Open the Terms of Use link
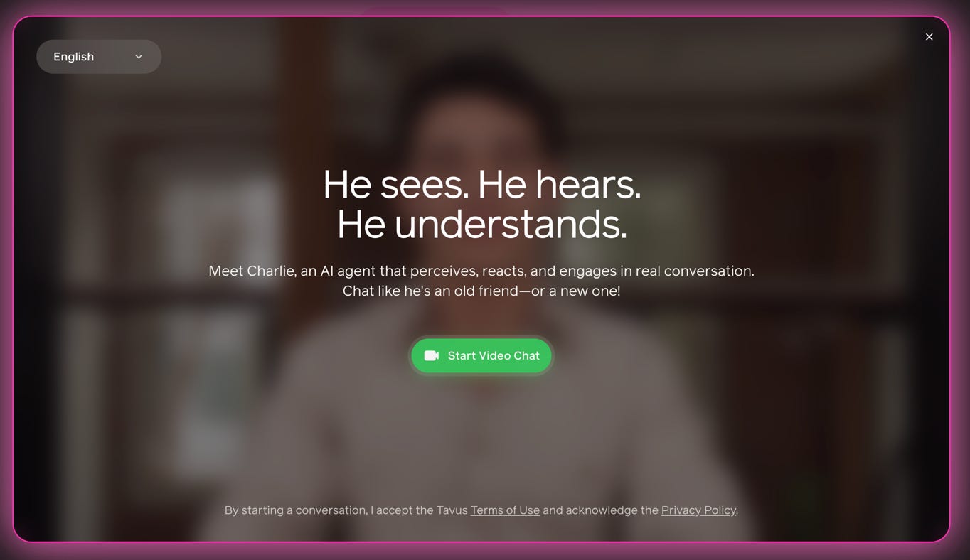The image size is (970, 560). (505, 510)
